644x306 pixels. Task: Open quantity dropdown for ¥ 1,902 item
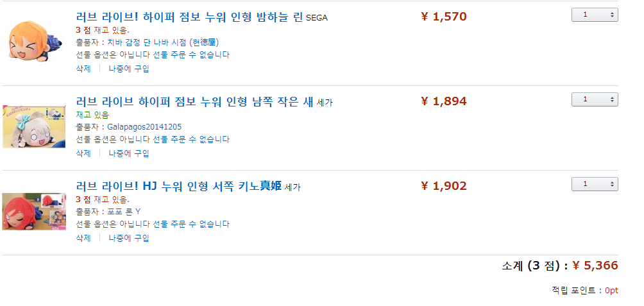[x=595, y=184]
